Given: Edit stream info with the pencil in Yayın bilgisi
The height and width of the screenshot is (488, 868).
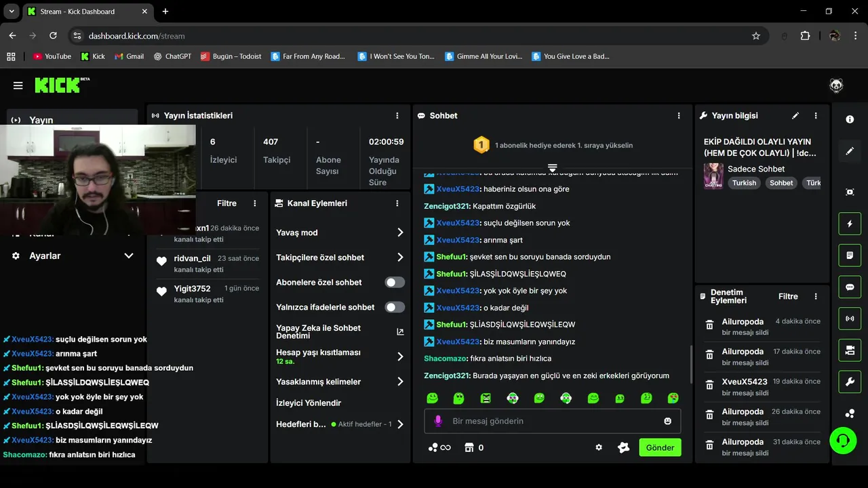Looking at the screenshot, I should point(795,116).
